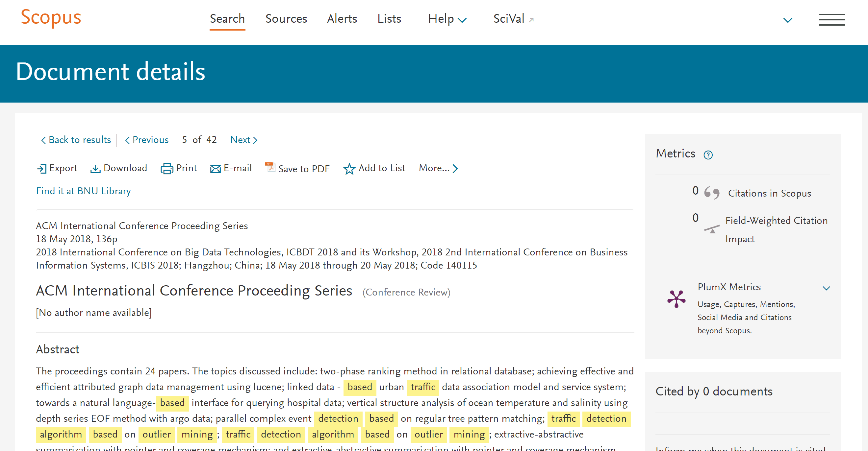Expand the PlumX Metrics section chevron

826,288
